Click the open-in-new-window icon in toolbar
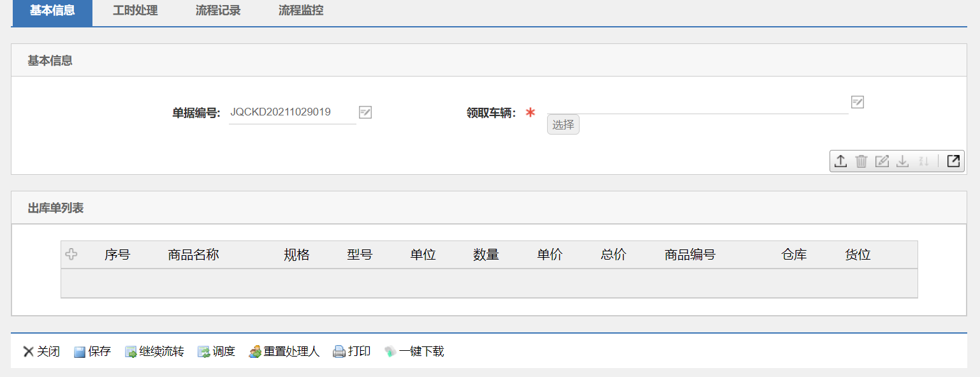980x377 pixels. click(953, 161)
